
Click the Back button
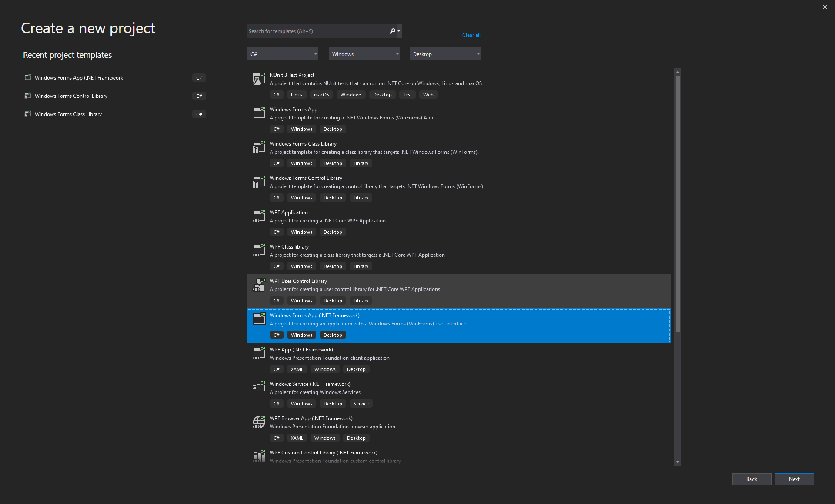tap(751, 479)
